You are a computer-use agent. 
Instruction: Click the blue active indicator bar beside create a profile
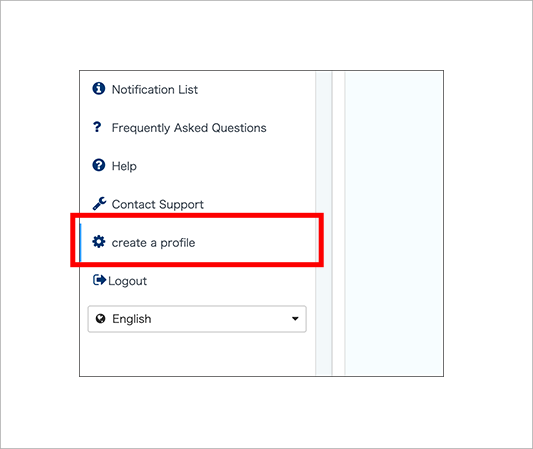(x=80, y=242)
